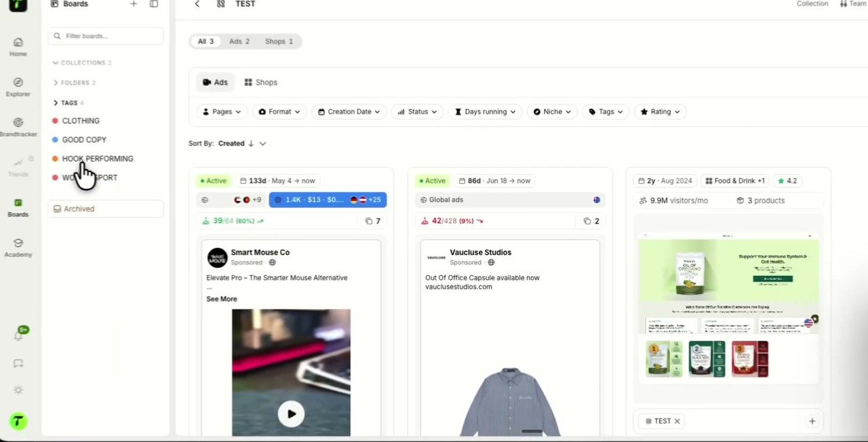Toggle the light theme sun icon
This screenshot has width=868, height=442.
pyautogui.click(x=18, y=390)
